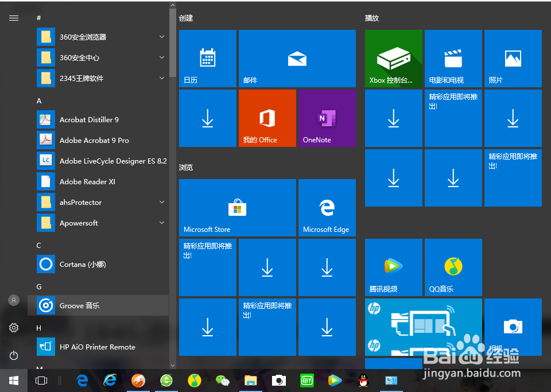Open the Xbox 控制台 tile

(393, 58)
